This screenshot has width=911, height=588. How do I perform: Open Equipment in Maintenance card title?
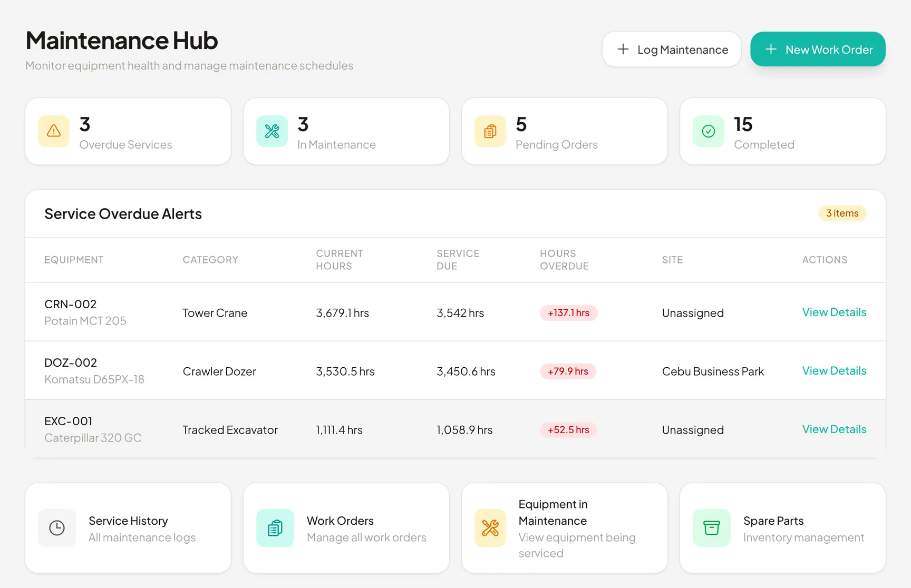pyautogui.click(x=553, y=512)
